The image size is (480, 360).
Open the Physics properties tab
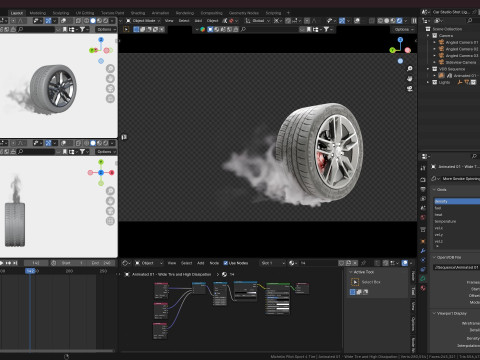click(423, 260)
